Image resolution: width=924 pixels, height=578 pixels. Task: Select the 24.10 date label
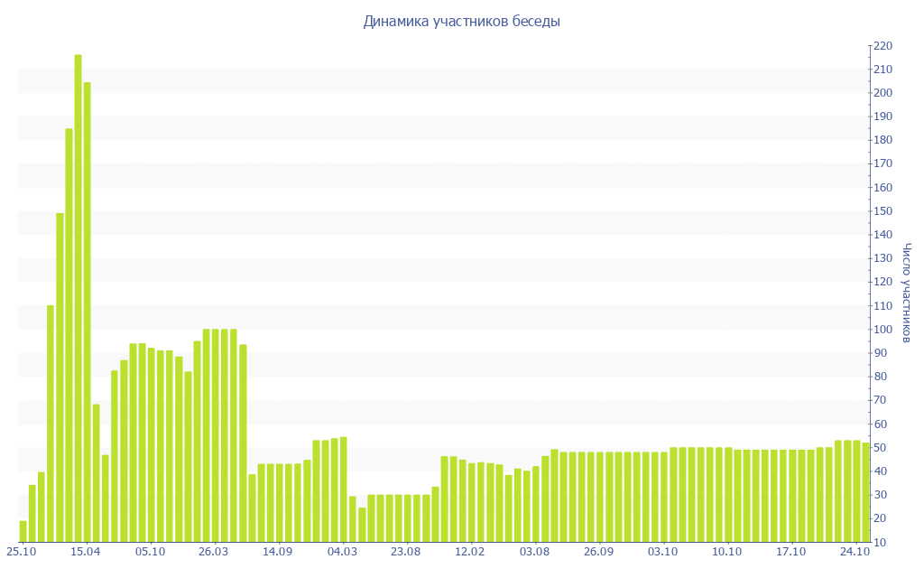pyautogui.click(x=855, y=552)
